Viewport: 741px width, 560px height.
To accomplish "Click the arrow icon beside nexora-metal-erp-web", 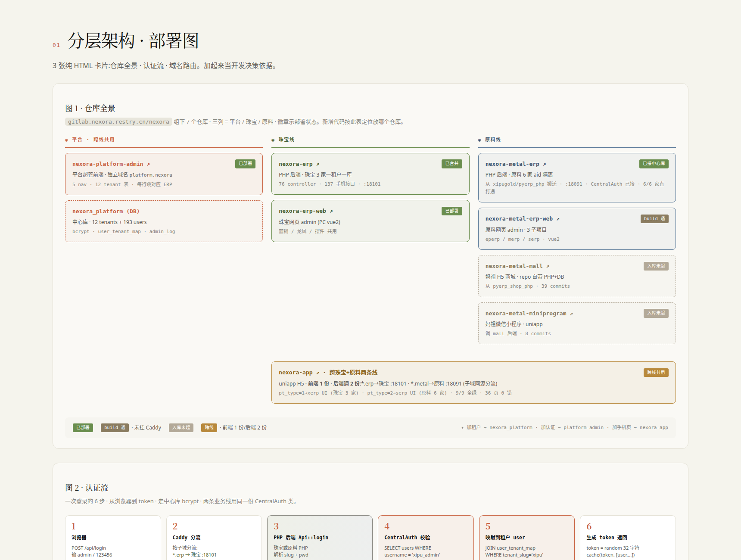I will (x=558, y=219).
